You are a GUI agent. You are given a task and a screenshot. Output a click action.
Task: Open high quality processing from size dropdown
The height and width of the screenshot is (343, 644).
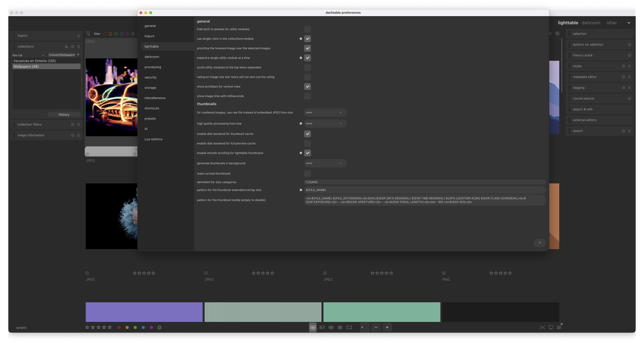(x=325, y=123)
